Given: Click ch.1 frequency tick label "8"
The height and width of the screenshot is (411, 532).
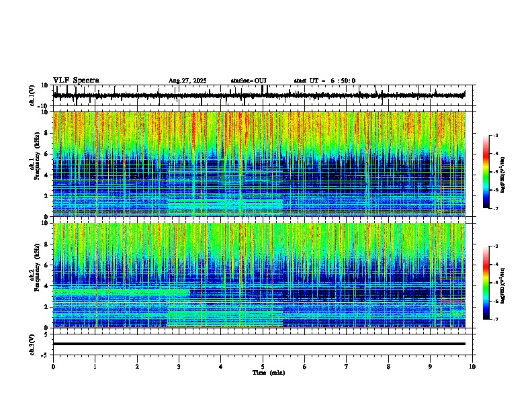Looking at the screenshot, I should click(47, 133).
